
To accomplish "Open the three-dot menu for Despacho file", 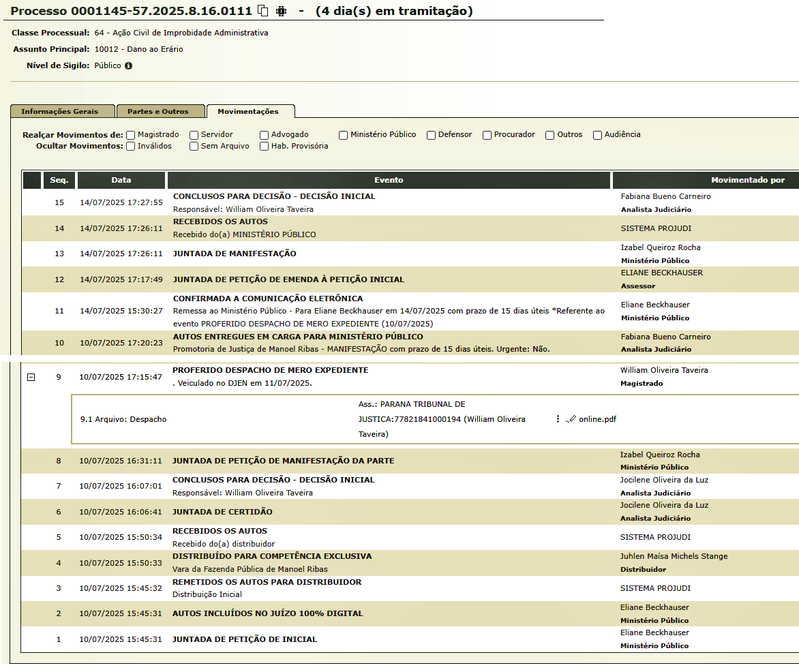I will click(558, 418).
